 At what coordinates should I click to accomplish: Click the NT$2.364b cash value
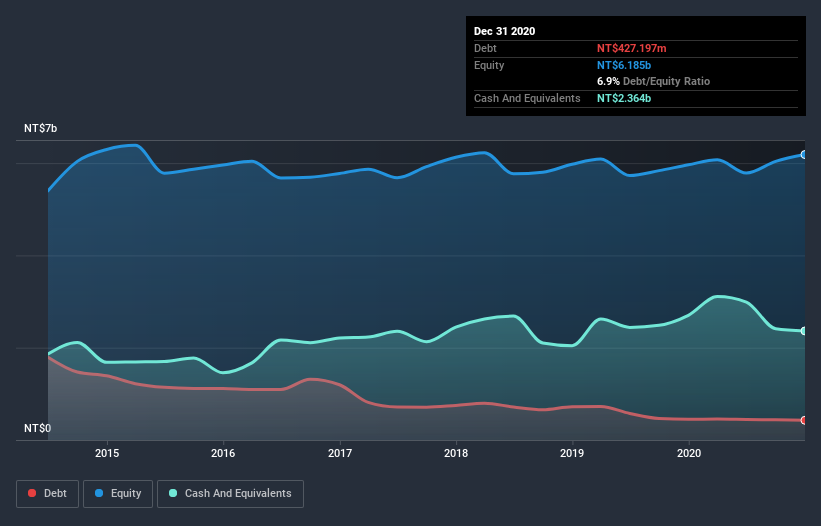click(624, 98)
